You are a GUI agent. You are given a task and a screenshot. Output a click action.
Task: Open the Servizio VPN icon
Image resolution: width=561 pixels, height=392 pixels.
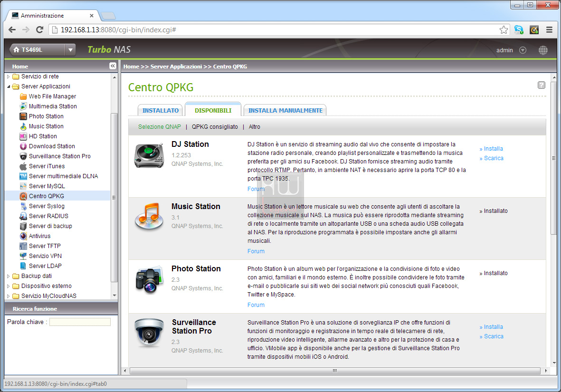coord(23,256)
